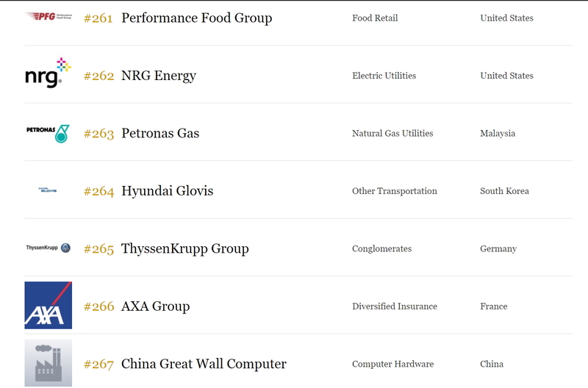This screenshot has height=388, width=588.
Task: Click the blue AXA logo
Action: pyautogui.click(x=48, y=305)
